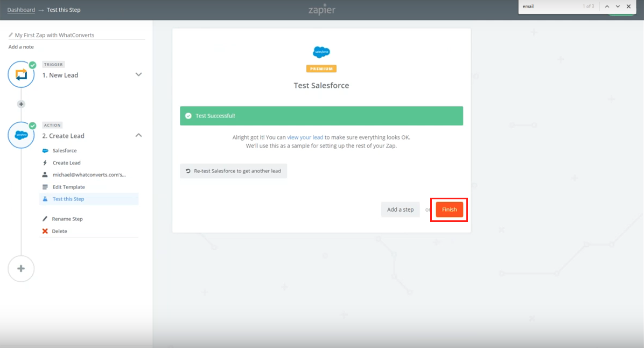Click the 1 of 3 match count
This screenshot has height=348, width=644.
pyautogui.click(x=588, y=6)
